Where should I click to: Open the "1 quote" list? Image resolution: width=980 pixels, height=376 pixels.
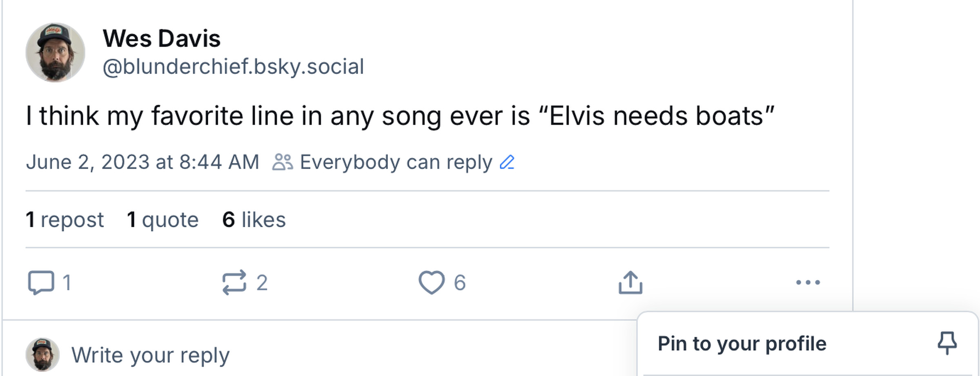click(x=163, y=219)
